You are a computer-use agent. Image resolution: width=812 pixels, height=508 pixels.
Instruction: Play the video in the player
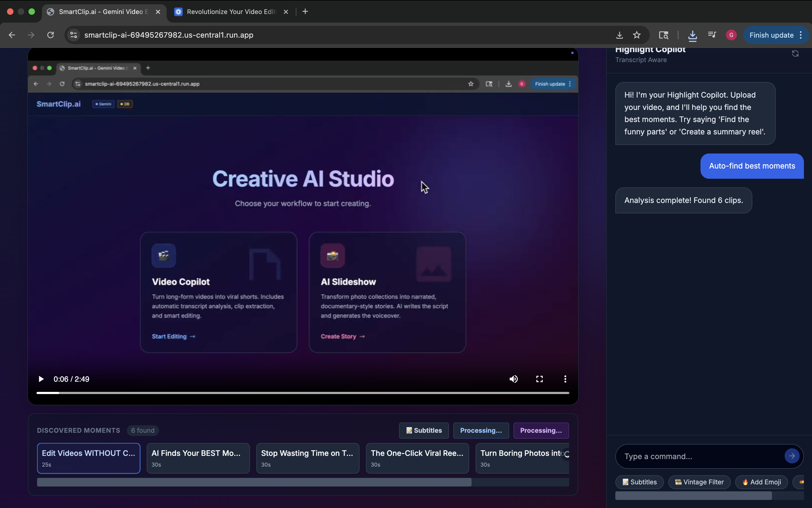(41, 379)
